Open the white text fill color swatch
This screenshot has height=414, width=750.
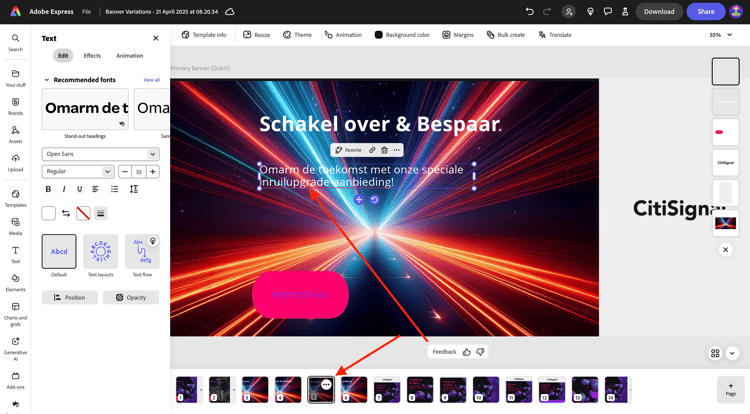pos(48,213)
